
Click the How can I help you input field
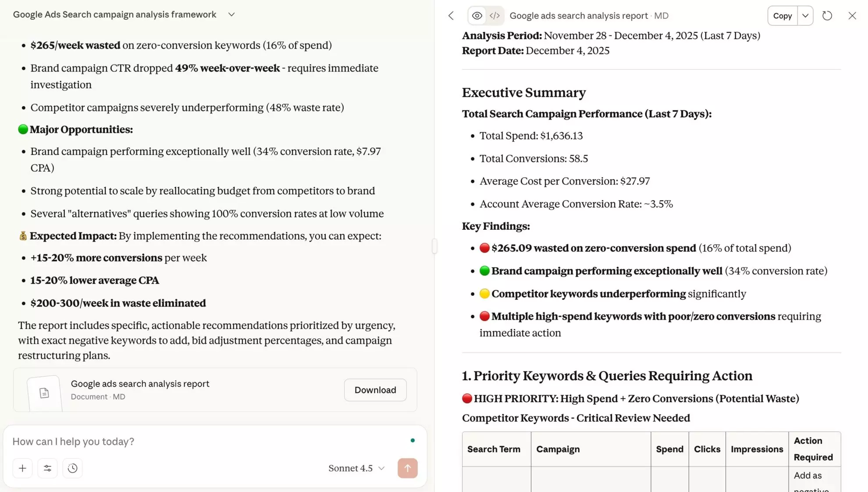(x=175, y=442)
